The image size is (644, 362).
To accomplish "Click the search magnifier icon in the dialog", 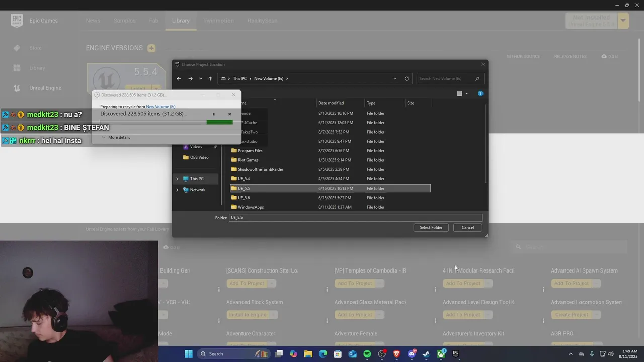I will (477, 79).
